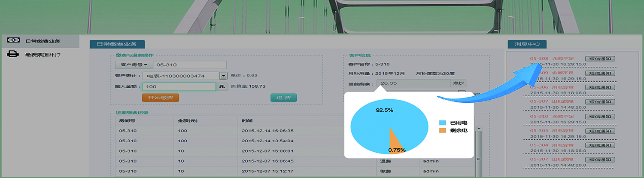The height and width of the screenshot is (178, 644).
Task: Open the 消息中心 tab
Action: point(527,44)
